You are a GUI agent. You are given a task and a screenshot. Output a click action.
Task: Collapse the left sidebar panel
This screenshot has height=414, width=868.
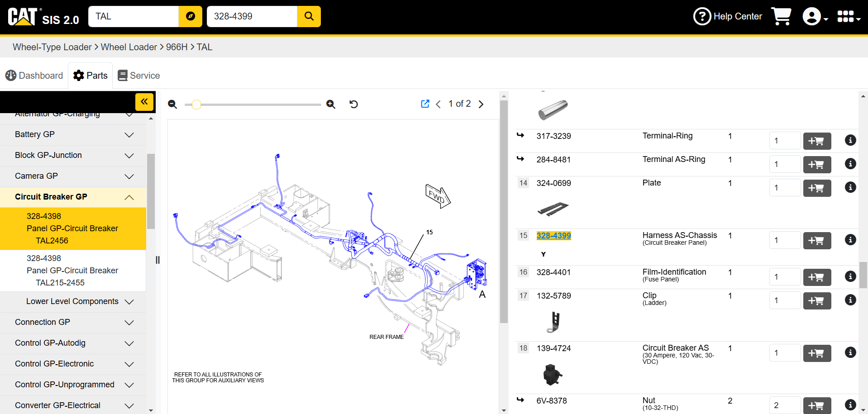(144, 102)
